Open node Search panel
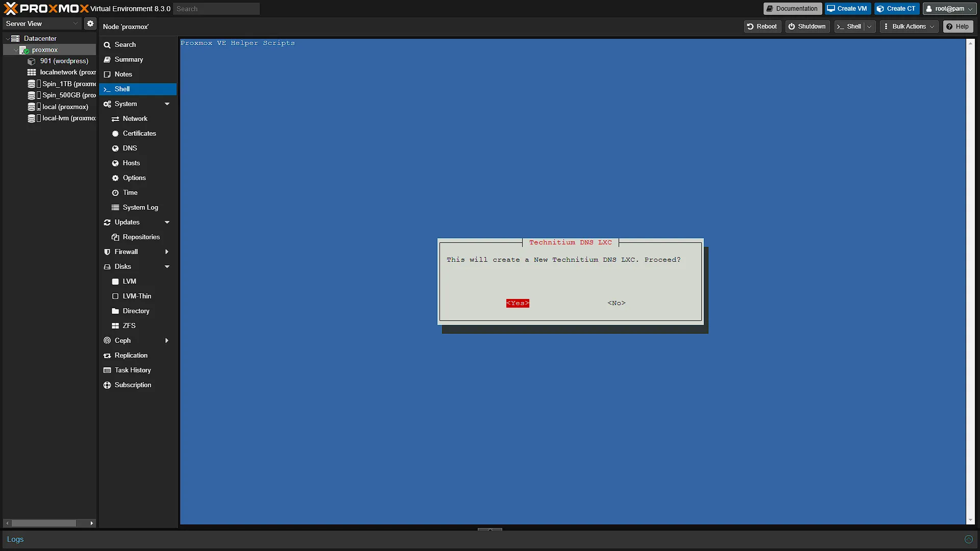 (138, 45)
